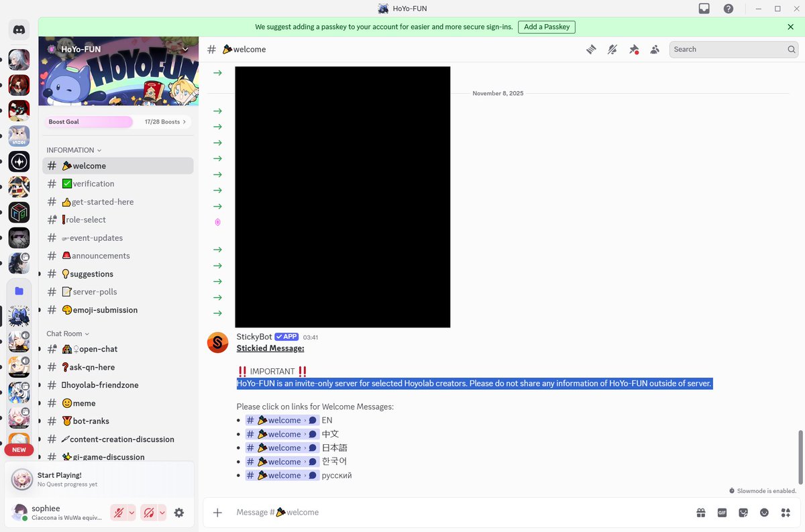The height and width of the screenshot is (532, 805).
Task: Focus the Message #welcome input box
Action: point(463,513)
